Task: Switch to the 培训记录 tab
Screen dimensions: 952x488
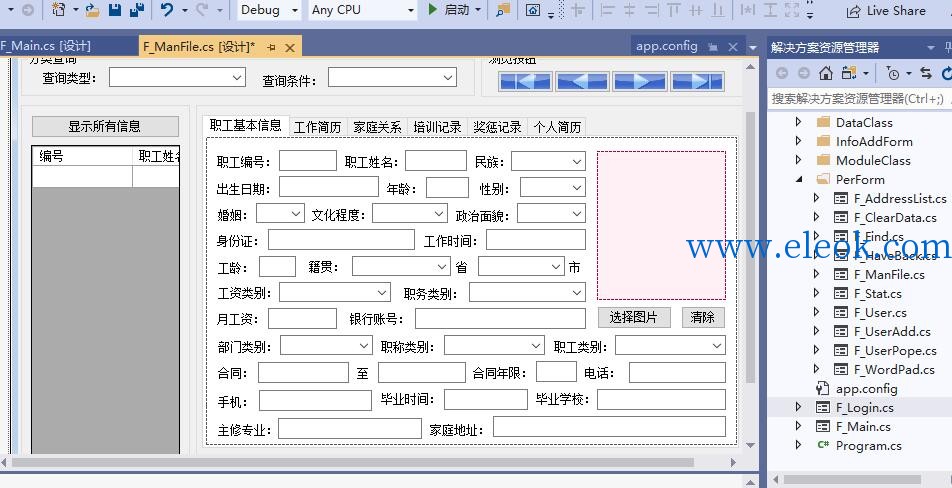Action: (x=437, y=127)
